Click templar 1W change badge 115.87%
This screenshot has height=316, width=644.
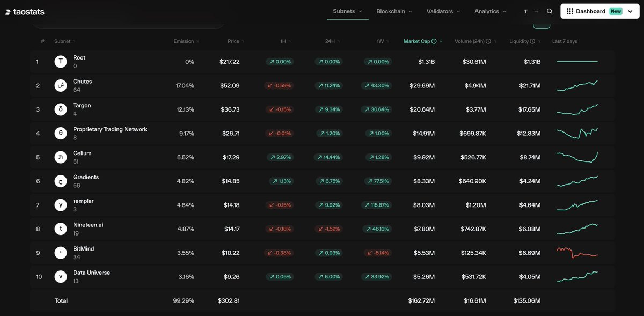(x=377, y=205)
